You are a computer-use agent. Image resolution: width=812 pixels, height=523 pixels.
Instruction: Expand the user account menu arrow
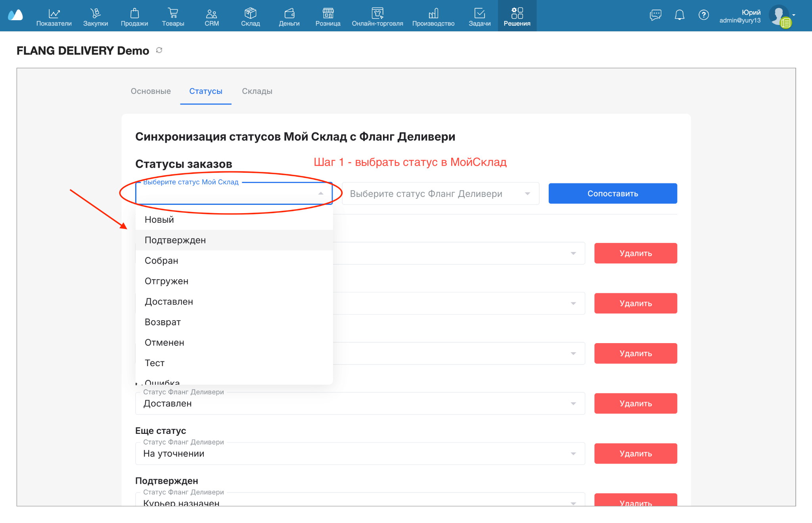(x=794, y=15)
